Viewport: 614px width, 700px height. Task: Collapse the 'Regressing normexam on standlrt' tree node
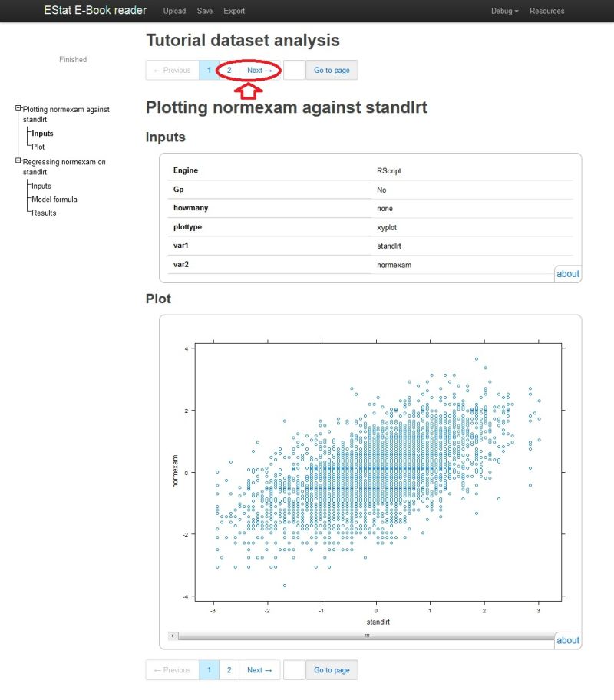(x=18, y=160)
